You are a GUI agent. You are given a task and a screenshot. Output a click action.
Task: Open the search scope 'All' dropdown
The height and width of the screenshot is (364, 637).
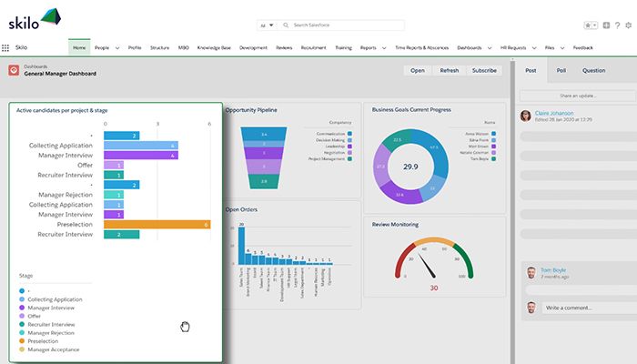pyautogui.click(x=267, y=25)
